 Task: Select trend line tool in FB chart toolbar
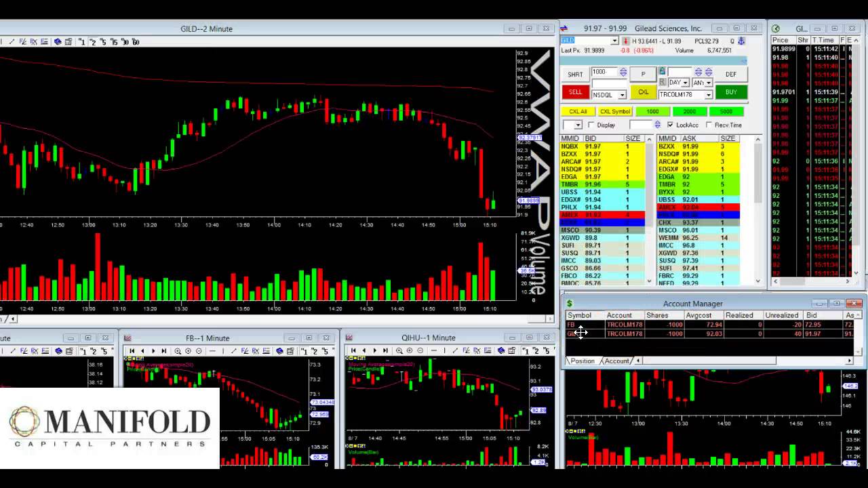(234, 351)
